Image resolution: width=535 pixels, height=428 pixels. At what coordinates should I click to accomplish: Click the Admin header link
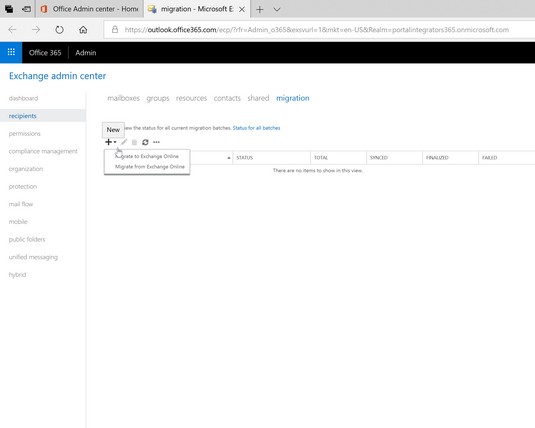pos(86,53)
